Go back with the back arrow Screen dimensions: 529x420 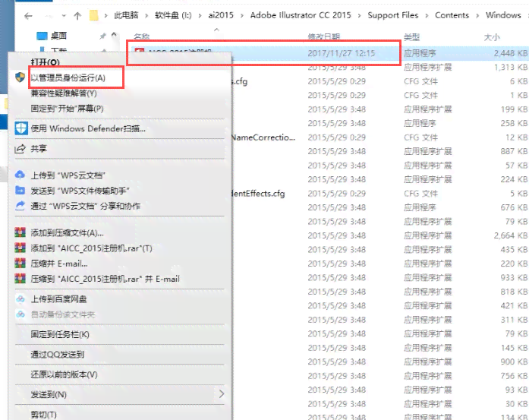click(x=28, y=16)
